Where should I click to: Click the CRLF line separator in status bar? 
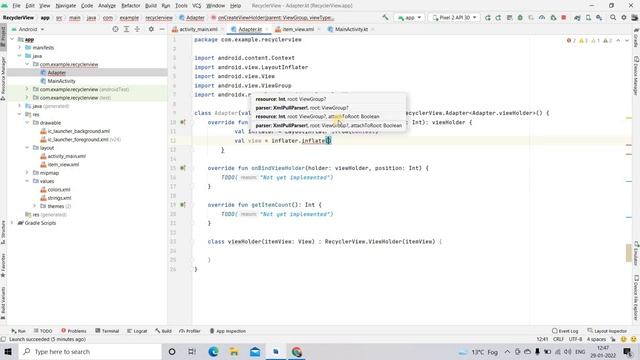tap(558, 339)
